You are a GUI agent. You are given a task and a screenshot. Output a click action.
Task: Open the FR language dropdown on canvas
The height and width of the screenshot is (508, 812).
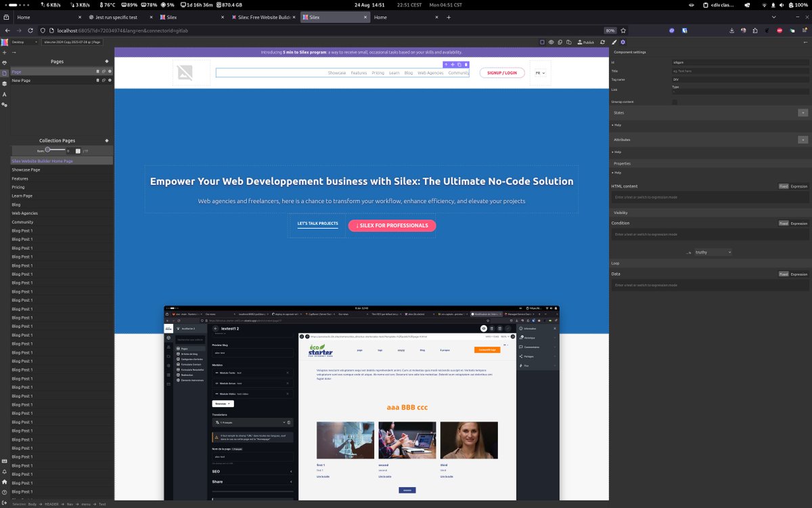pos(540,73)
